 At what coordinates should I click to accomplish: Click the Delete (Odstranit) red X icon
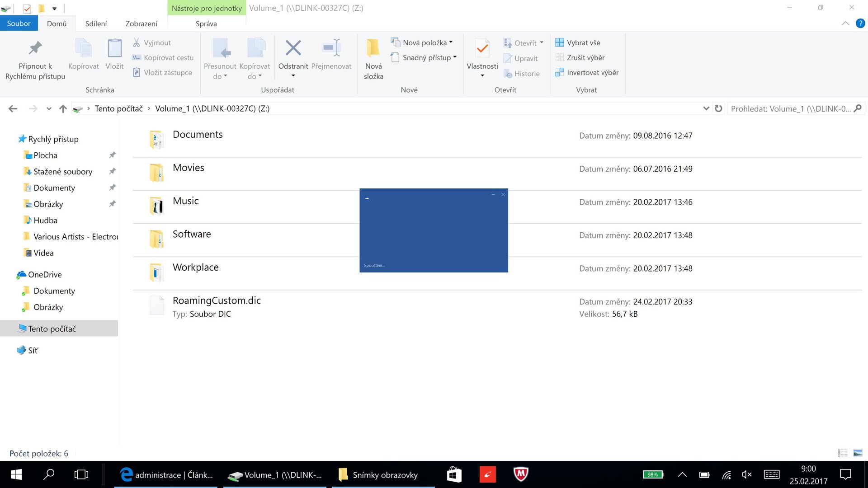click(x=293, y=48)
